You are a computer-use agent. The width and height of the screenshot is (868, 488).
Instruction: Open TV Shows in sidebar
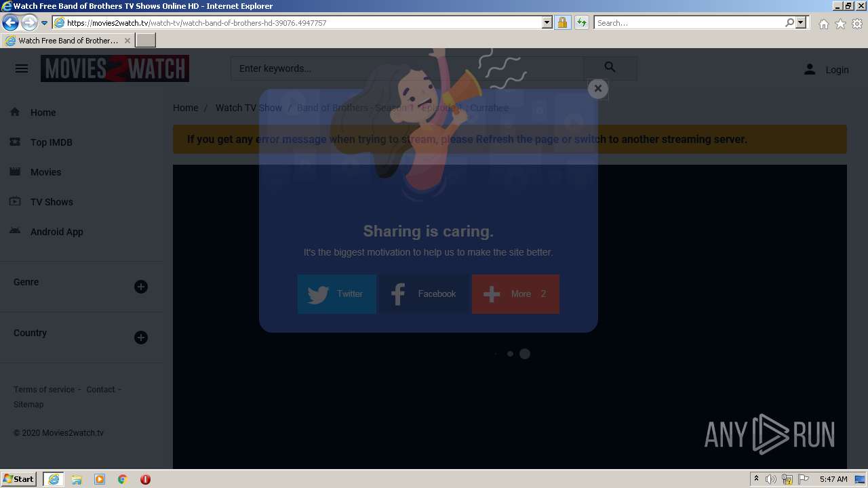pos(52,202)
